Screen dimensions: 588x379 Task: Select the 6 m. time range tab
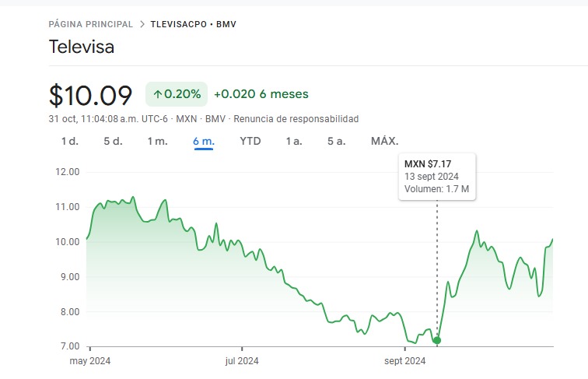pos(204,142)
